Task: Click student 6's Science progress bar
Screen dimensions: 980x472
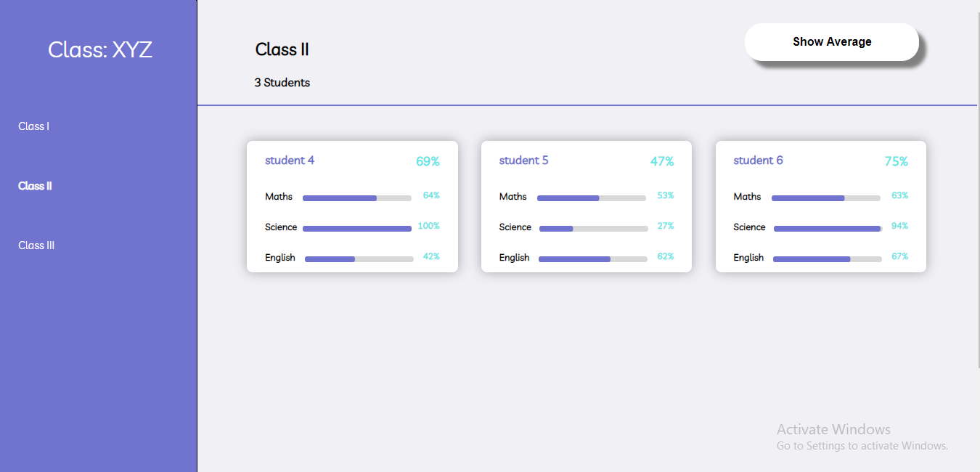Action: tap(826, 228)
